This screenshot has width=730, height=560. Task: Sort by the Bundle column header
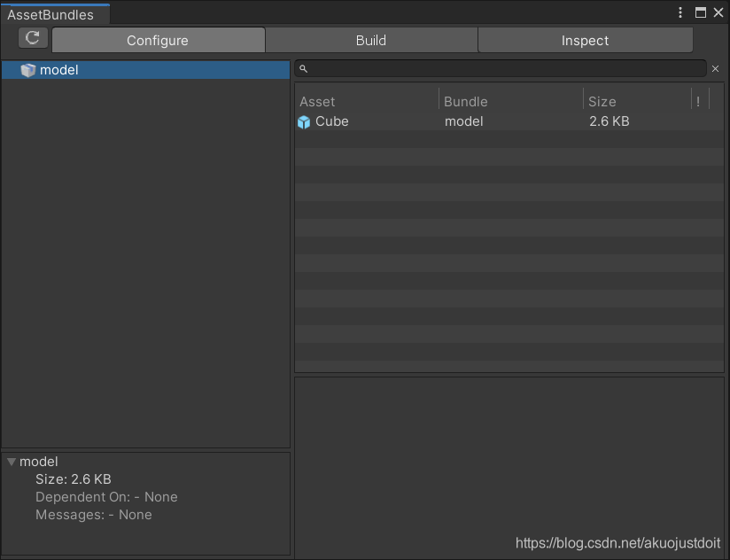[x=511, y=101]
